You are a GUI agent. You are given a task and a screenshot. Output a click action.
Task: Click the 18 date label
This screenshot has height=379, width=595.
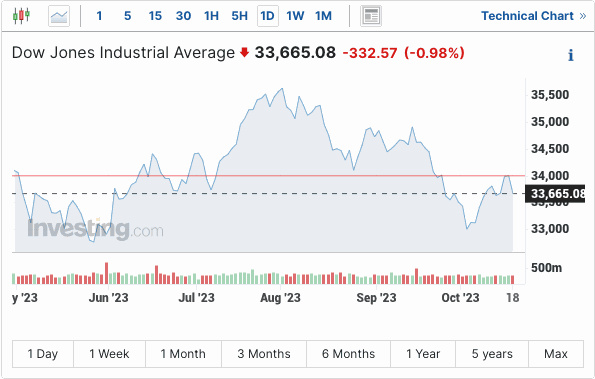pos(513,298)
